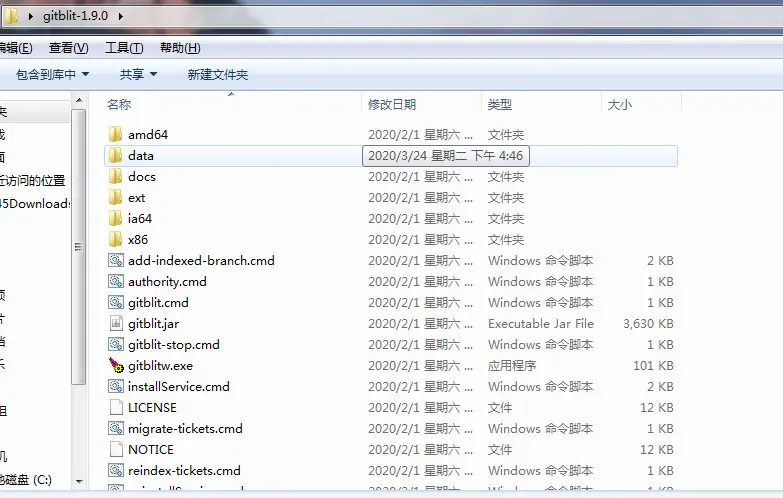Click the navigation pane scrollbar thumb
The width and height of the screenshot is (783, 498).
click(x=78, y=247)
